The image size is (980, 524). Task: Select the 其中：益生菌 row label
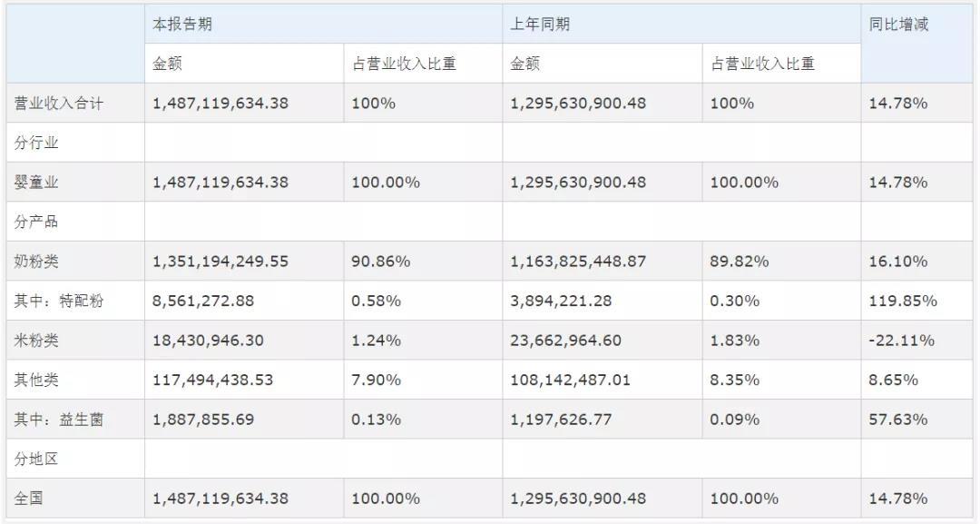click(x=59, y=420)
